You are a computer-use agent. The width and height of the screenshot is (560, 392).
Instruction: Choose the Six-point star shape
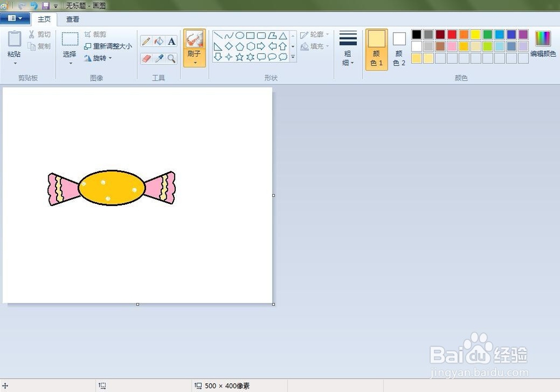coord(250,57)
